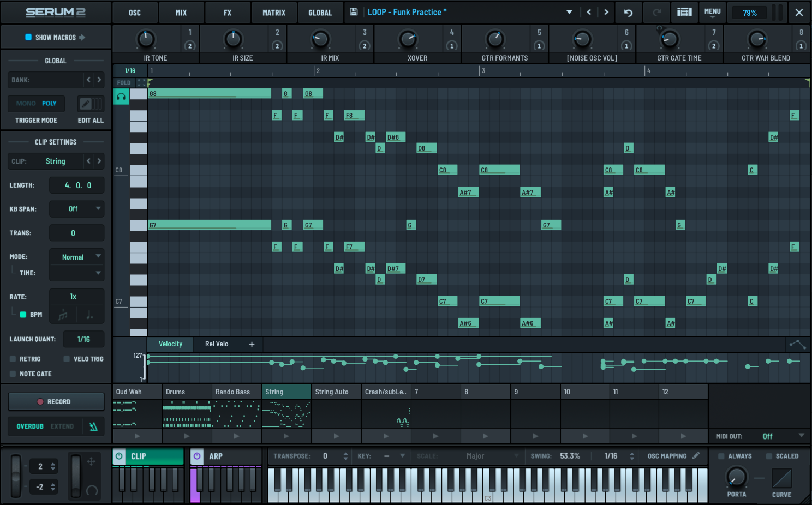Click the IR Mix macro knob
The width and height of the screenshot is (812, 505).
(x=320, y=39)
